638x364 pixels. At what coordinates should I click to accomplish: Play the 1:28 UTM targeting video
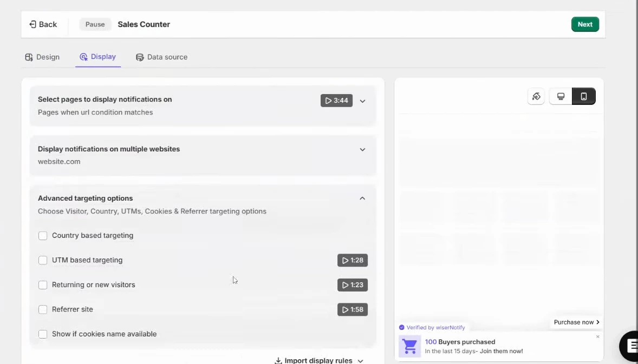click(353, 260)
